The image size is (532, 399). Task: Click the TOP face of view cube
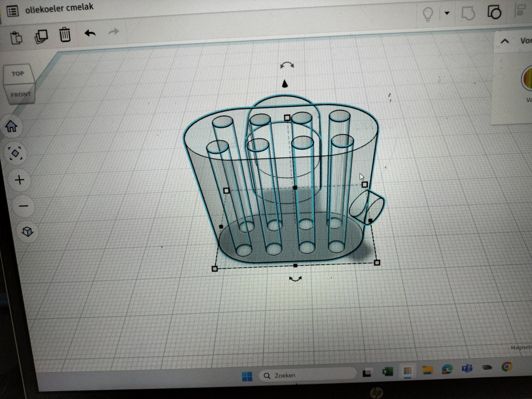[18, 74]
